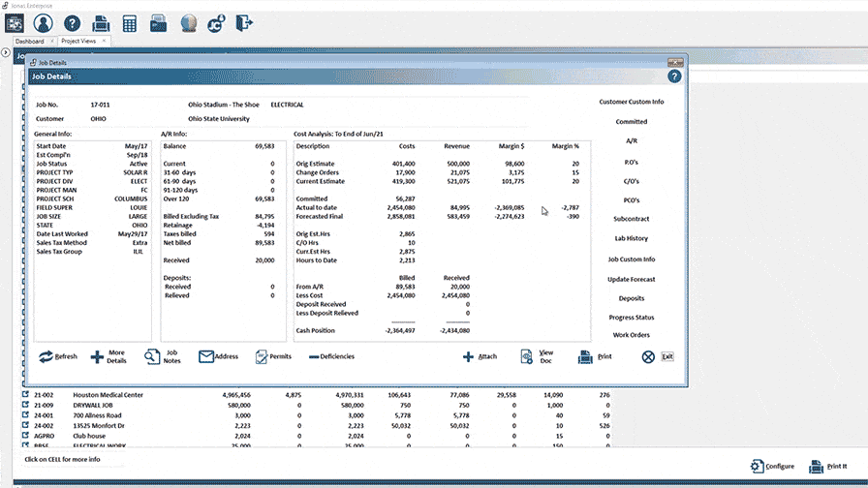
Task: Click the printer icon in top toolbar
Action: (x=101, y=23)
